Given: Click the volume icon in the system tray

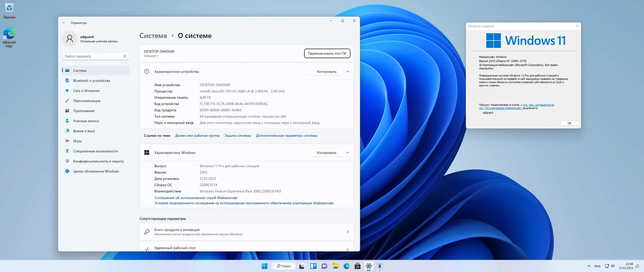Looking at the screenshot, I should click(613, 266).
